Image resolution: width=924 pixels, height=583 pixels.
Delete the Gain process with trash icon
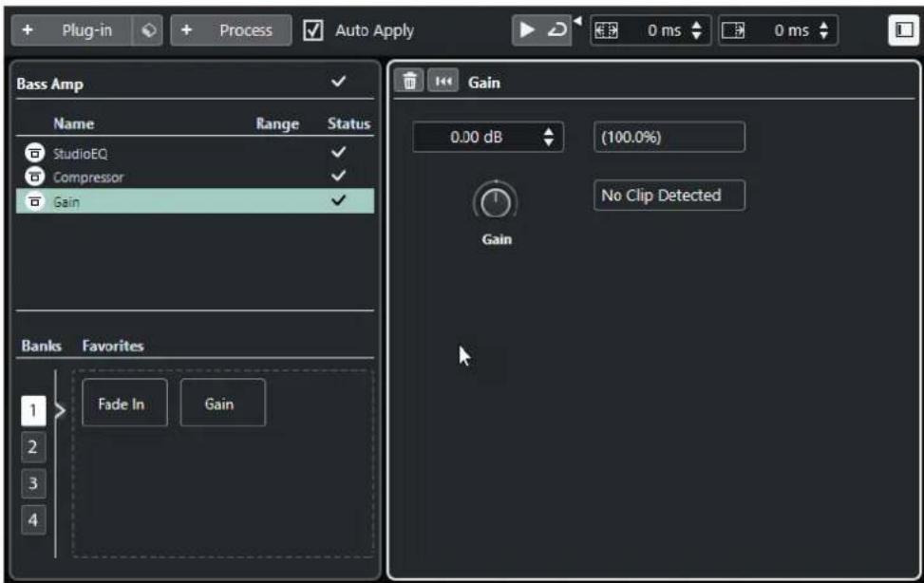(409, 82)
